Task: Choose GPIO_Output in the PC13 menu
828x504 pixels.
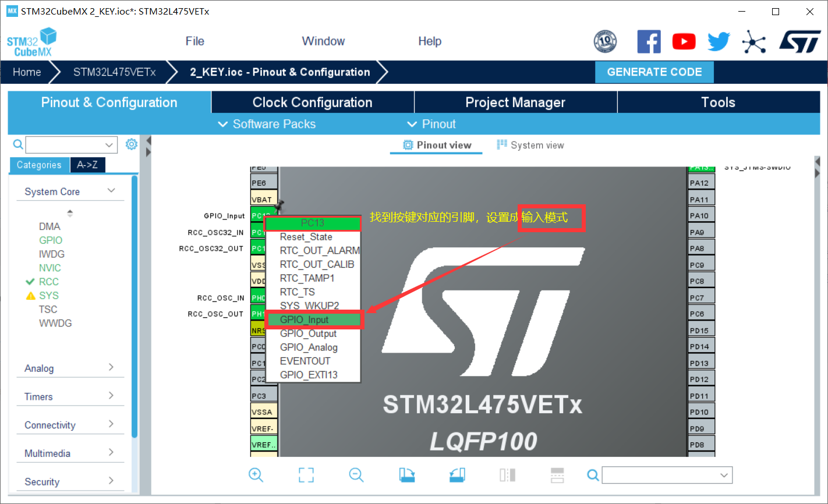Action: pos(314,333)
